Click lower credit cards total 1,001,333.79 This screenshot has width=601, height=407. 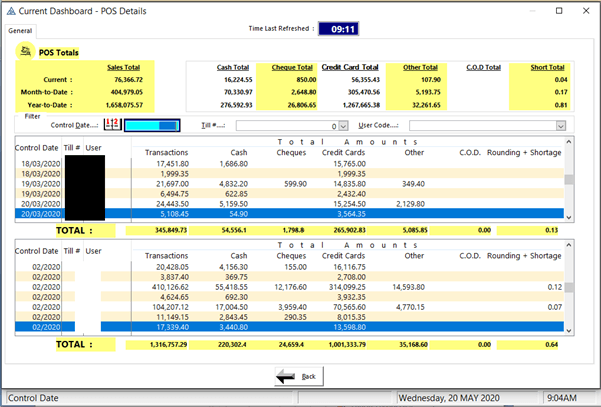click(x=347, y=345)
